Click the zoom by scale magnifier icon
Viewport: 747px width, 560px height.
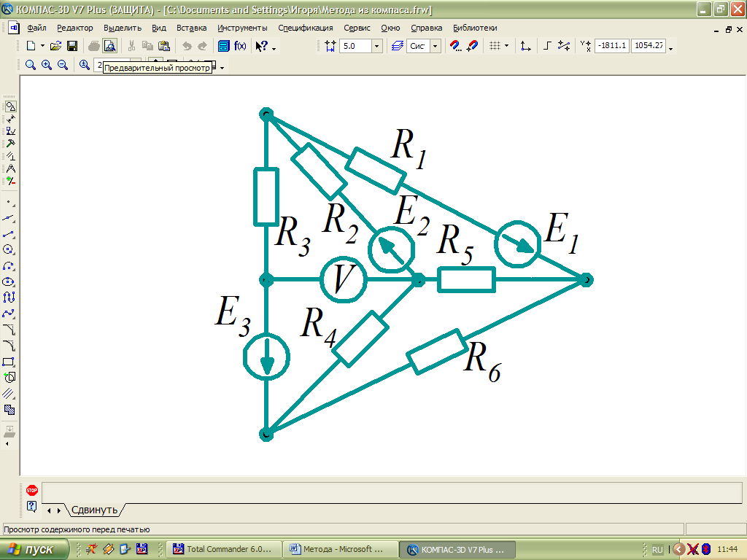click(85, 65)
